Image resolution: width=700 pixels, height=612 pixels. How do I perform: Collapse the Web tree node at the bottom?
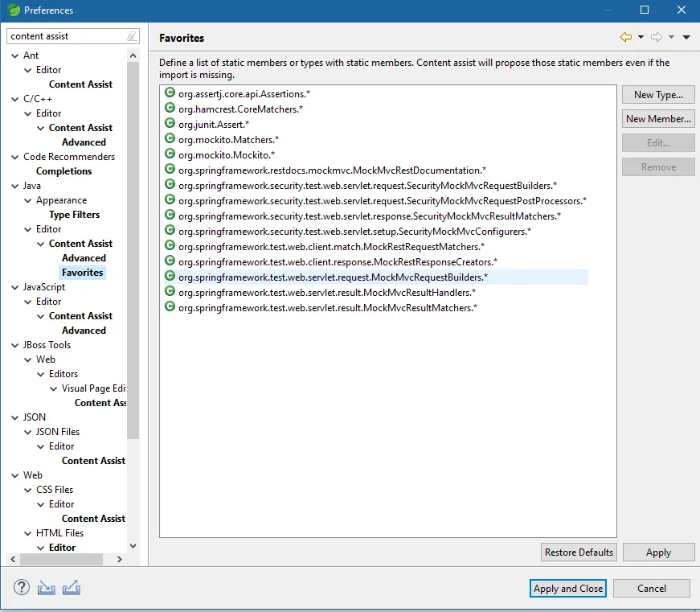click(14, 476)
